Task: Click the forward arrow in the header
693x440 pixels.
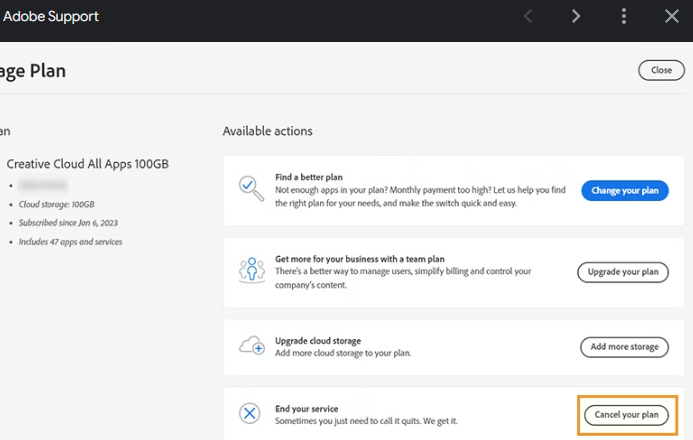Action: click(x=576, y=16)
